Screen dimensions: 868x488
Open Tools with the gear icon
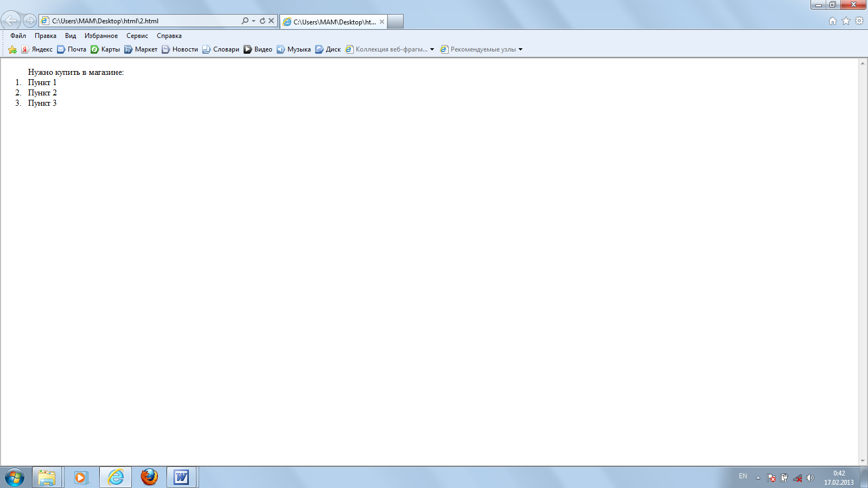[x=859, y=21]
